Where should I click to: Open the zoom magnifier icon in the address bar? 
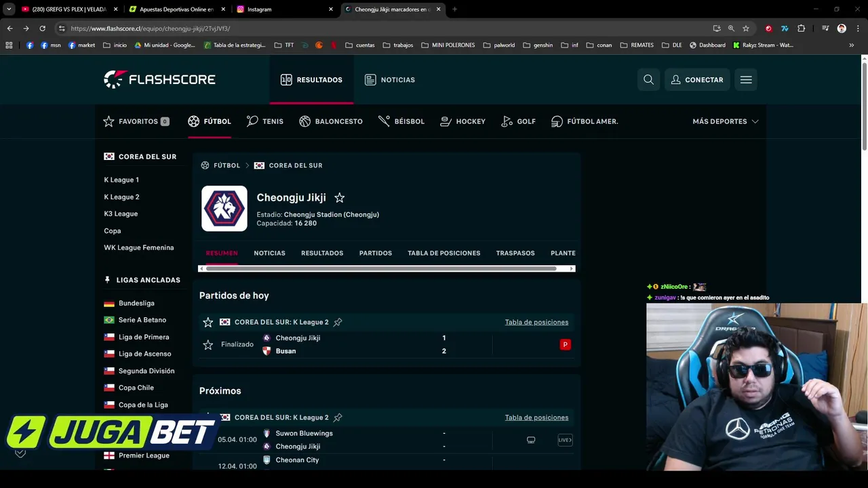[731, 28]
